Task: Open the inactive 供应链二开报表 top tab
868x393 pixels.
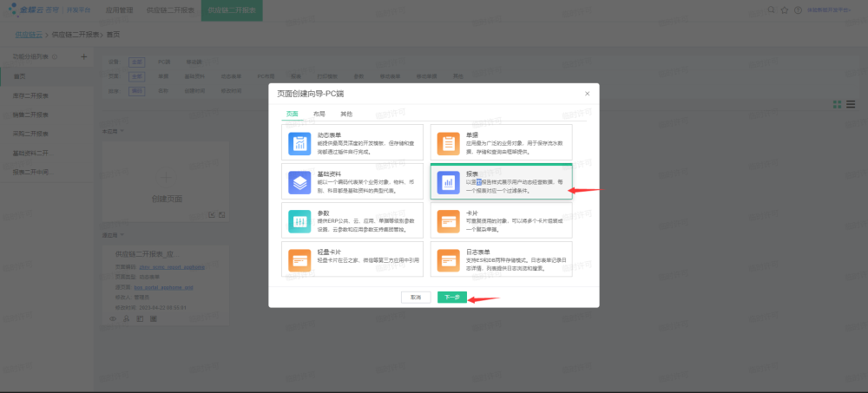Action: coord(170,10)
